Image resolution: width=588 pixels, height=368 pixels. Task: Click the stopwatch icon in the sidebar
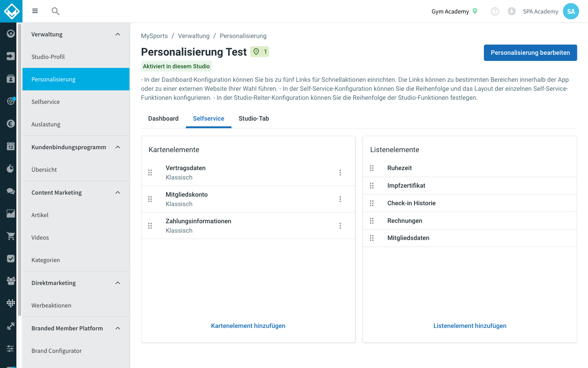pos(11,168)
